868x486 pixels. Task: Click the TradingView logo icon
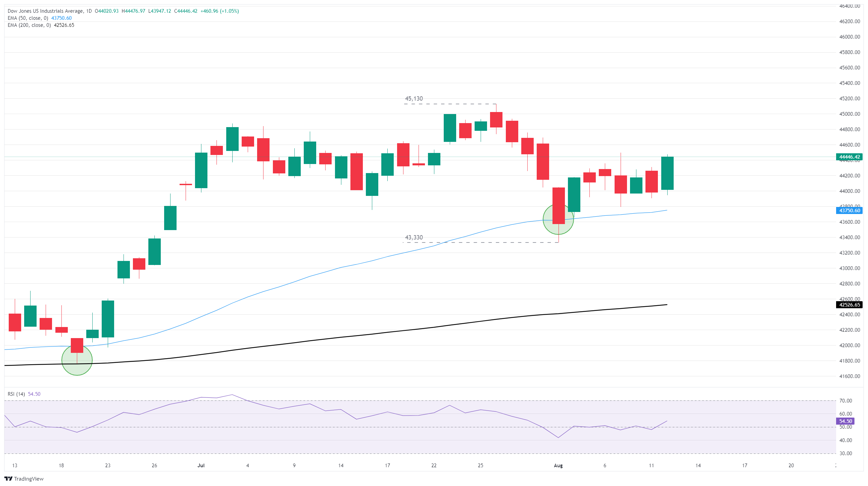8,479
